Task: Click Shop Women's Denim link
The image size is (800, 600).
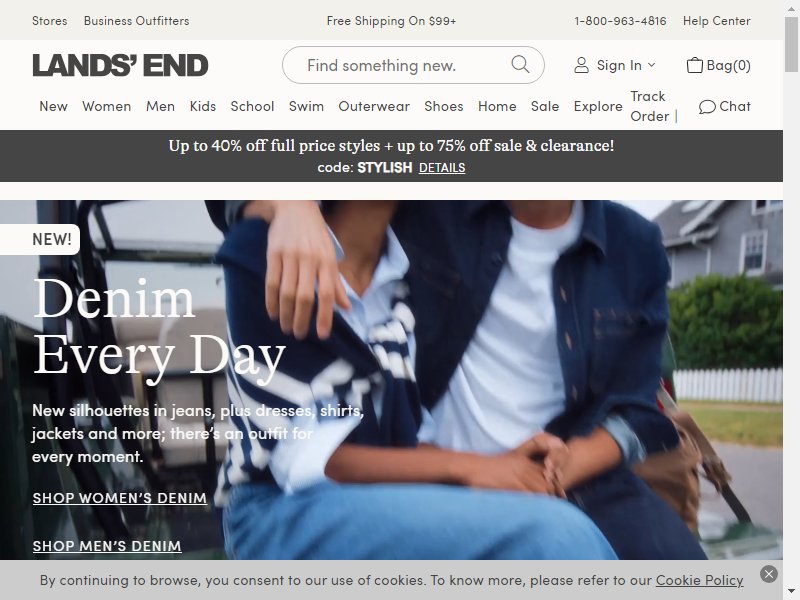Action: (120, 498)
